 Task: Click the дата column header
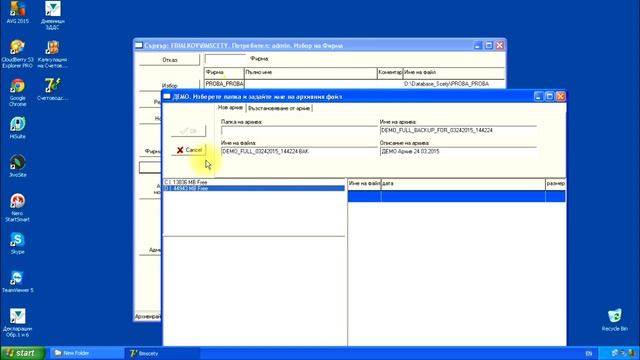(463, 184)
